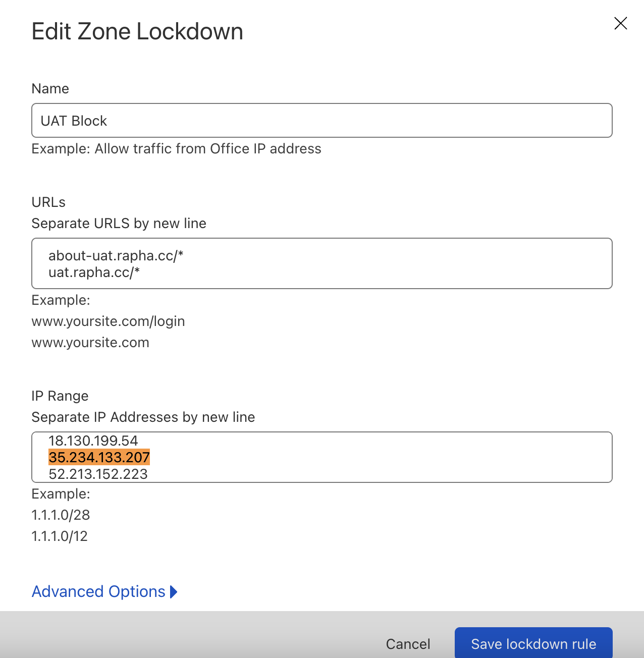Viewport: 644px width, 658px height.
Task: Click the example range 1.1.1.0/12
Action: coord(60,536)
